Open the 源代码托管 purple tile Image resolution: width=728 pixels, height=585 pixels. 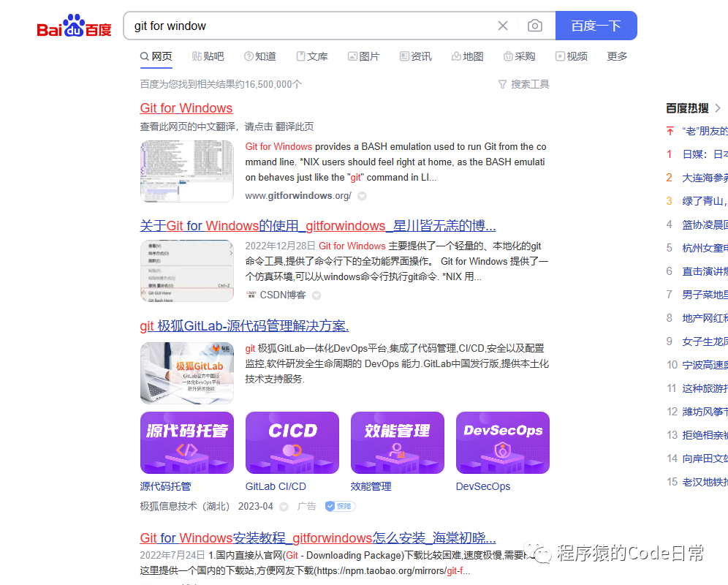(x=187, y=443)
